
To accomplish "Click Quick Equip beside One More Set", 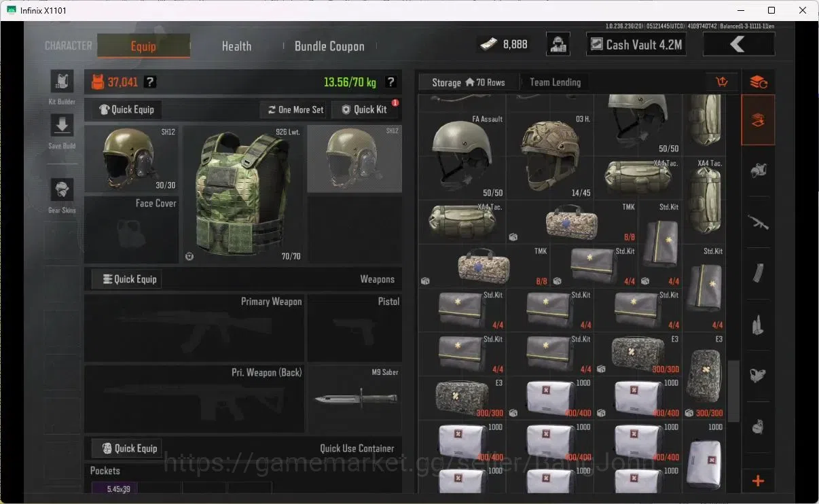I will (x=126, y=109).
